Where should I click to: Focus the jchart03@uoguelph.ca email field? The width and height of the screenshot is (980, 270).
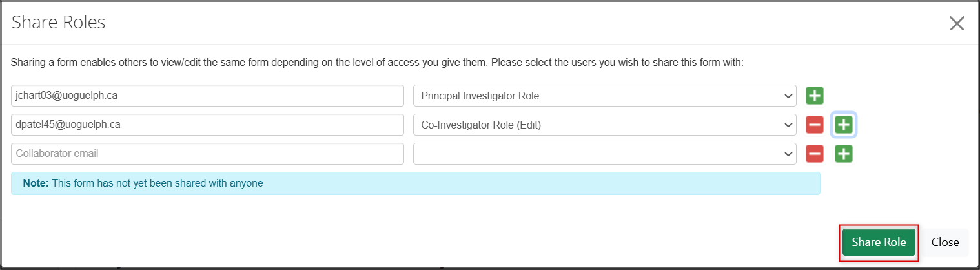click(207, 96)
